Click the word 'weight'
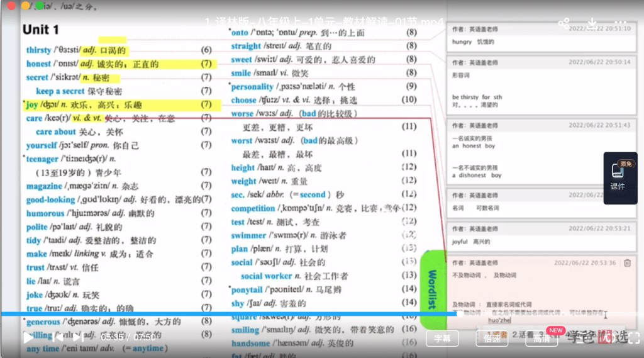Screen dimensions: 644x358 pos(243,181)
